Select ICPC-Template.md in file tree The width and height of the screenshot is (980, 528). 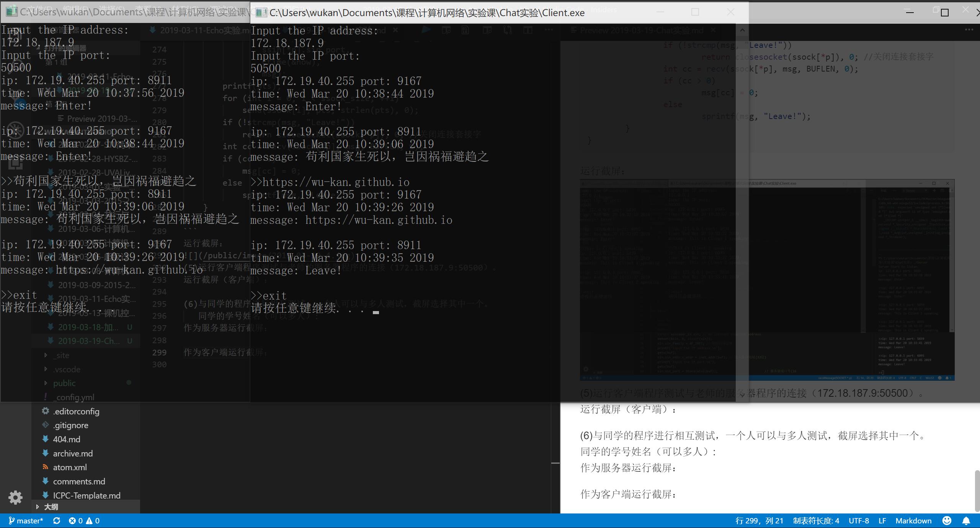coord(87,495)
